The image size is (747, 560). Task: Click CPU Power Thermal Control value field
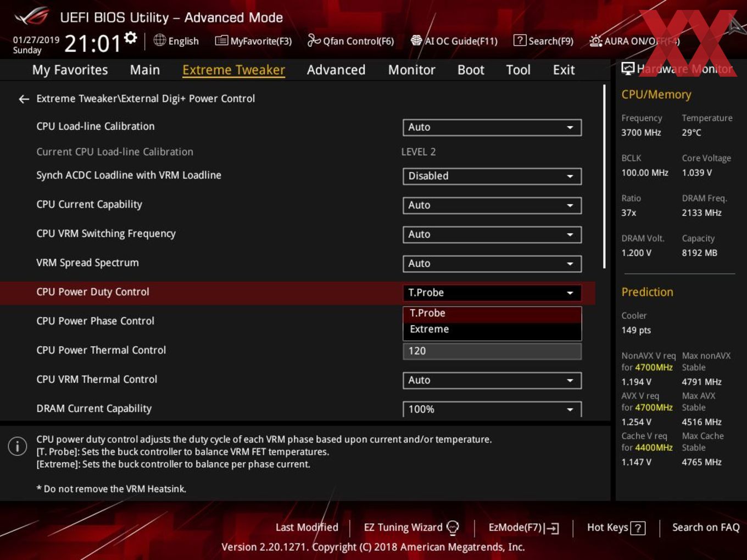[492, 351]
